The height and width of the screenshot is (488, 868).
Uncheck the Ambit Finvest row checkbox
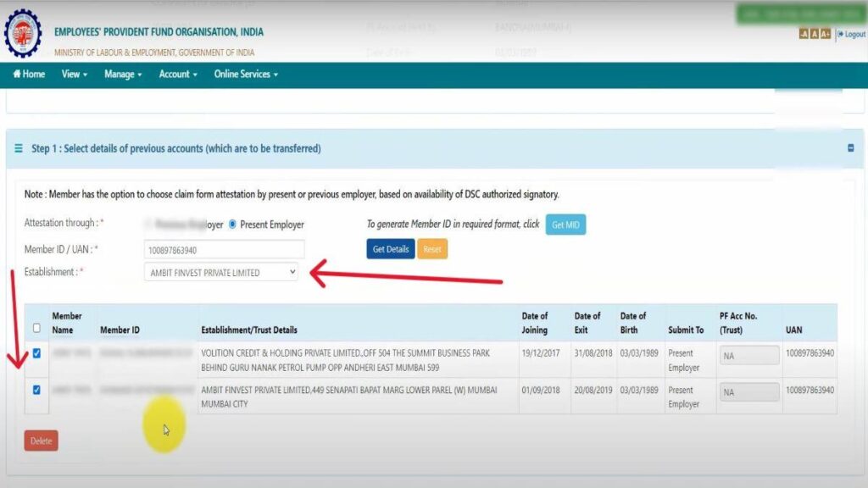click(36, 390)
